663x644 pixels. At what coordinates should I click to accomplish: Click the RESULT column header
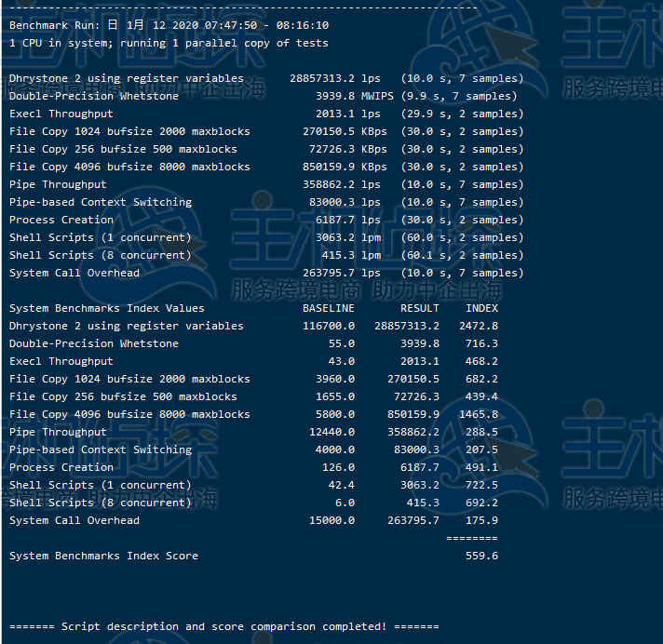419,308
